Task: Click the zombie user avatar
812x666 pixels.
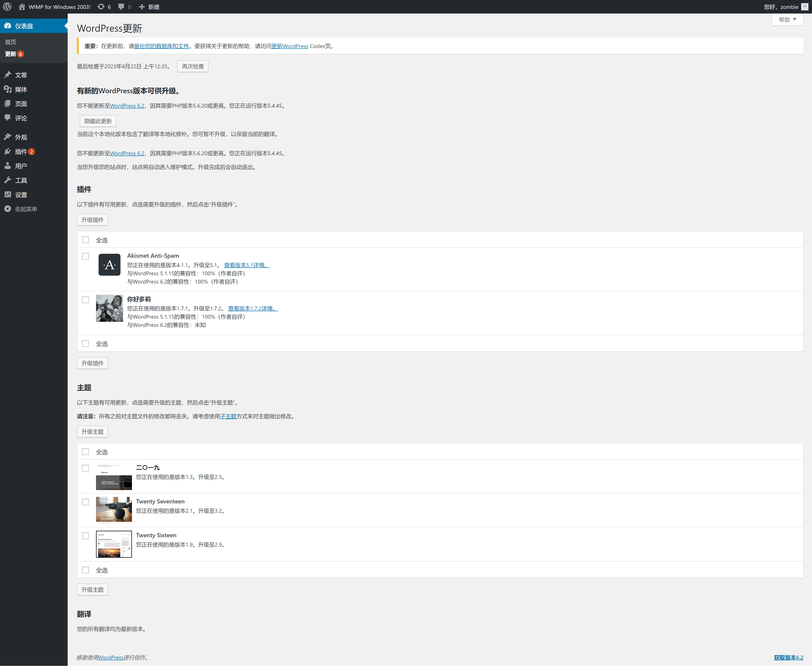Action: 805,7
